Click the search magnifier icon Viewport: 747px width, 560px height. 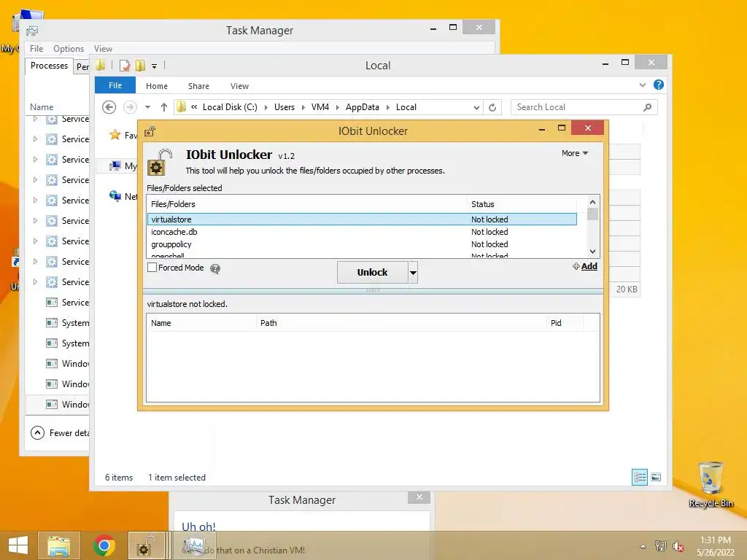[648, 107]
